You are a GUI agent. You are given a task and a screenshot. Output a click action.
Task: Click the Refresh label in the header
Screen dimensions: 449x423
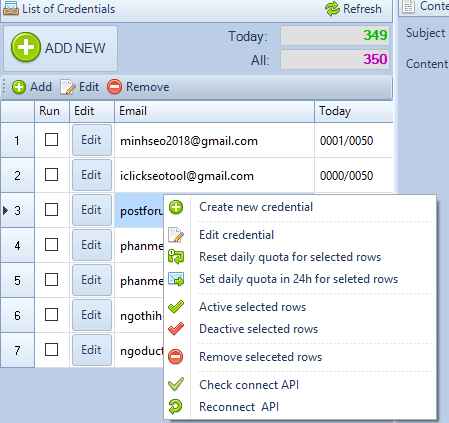click(x=362, y=9)
